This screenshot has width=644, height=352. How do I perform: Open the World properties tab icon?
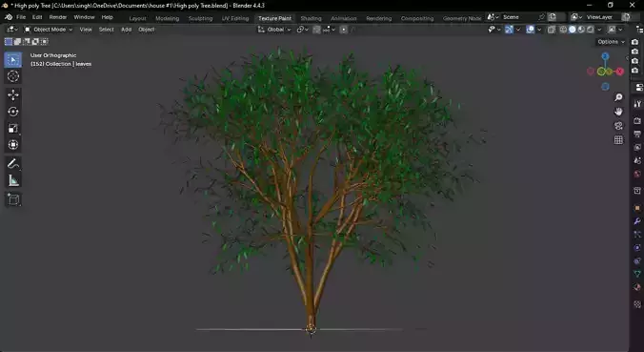(637, 174)
